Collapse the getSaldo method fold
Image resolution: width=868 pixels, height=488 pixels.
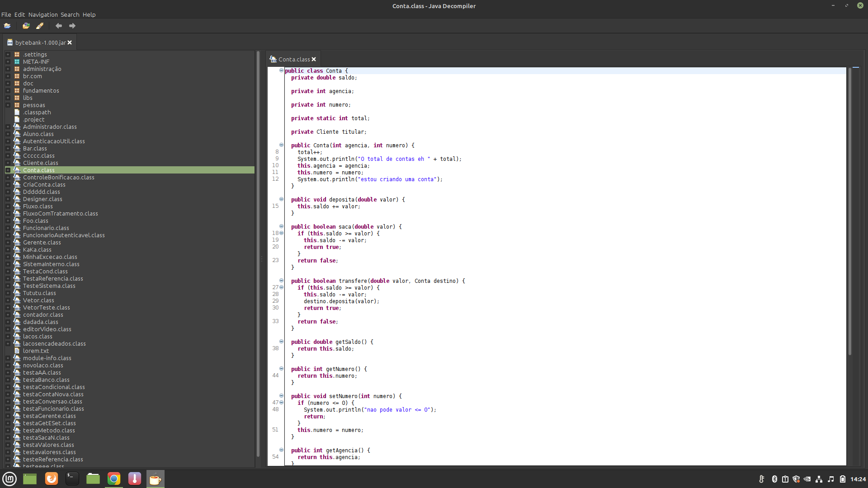(281, 342)
